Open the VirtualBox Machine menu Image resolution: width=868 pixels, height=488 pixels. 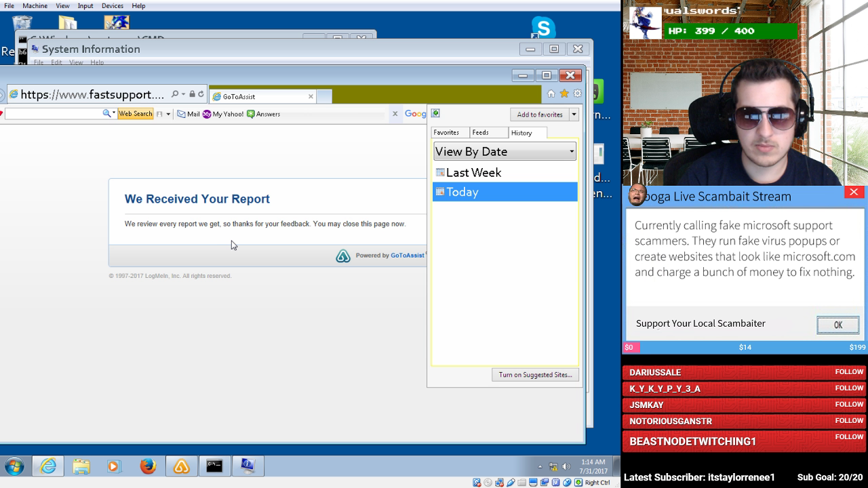[x=35, y=5]
